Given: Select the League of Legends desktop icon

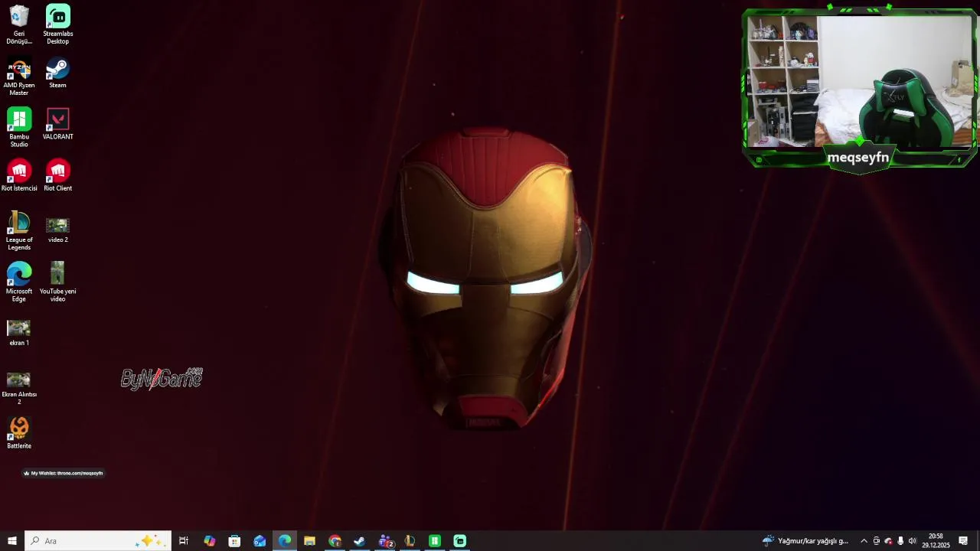Looking at the screenshot, I should (x=19, y=230).
